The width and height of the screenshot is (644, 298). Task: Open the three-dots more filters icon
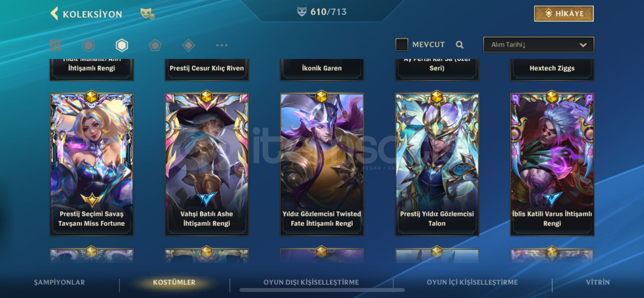(x=222, y=45)
